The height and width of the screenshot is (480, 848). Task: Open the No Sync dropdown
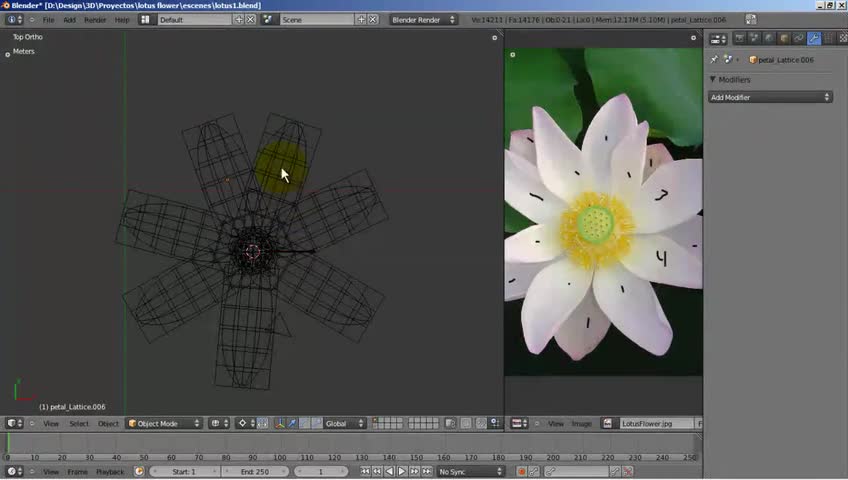(x=471, y=471)
